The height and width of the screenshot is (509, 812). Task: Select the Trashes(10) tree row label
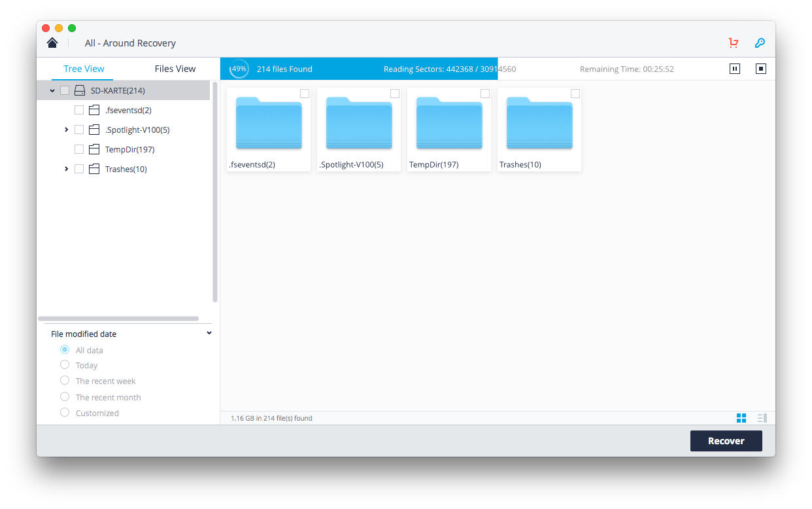[x=126, y=169]
